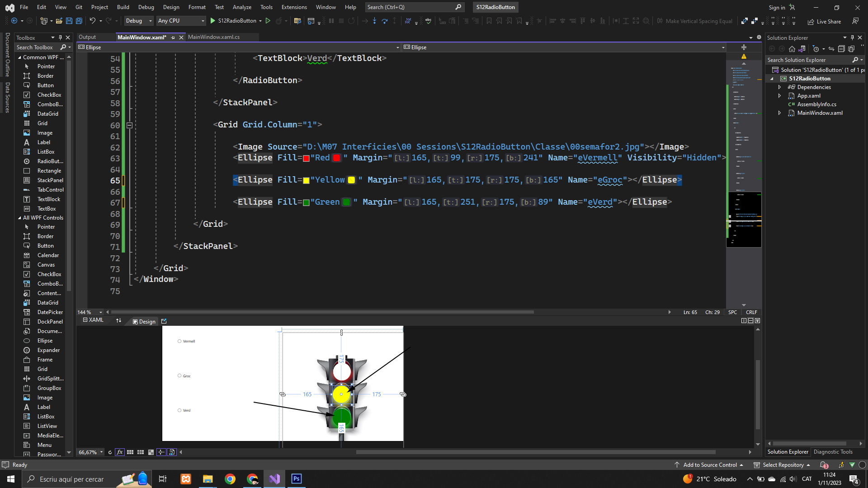Open the Build menu

click(123, 7)
